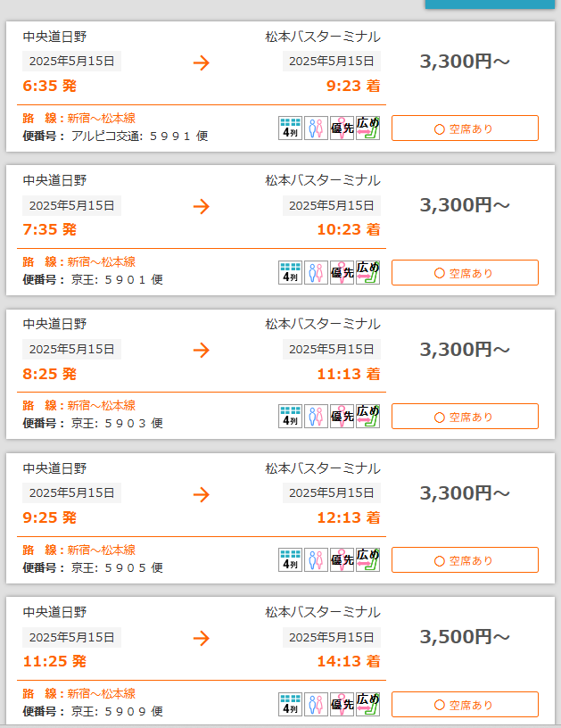Click the restroom icon on the 9:25 departure

coord(316,560)
